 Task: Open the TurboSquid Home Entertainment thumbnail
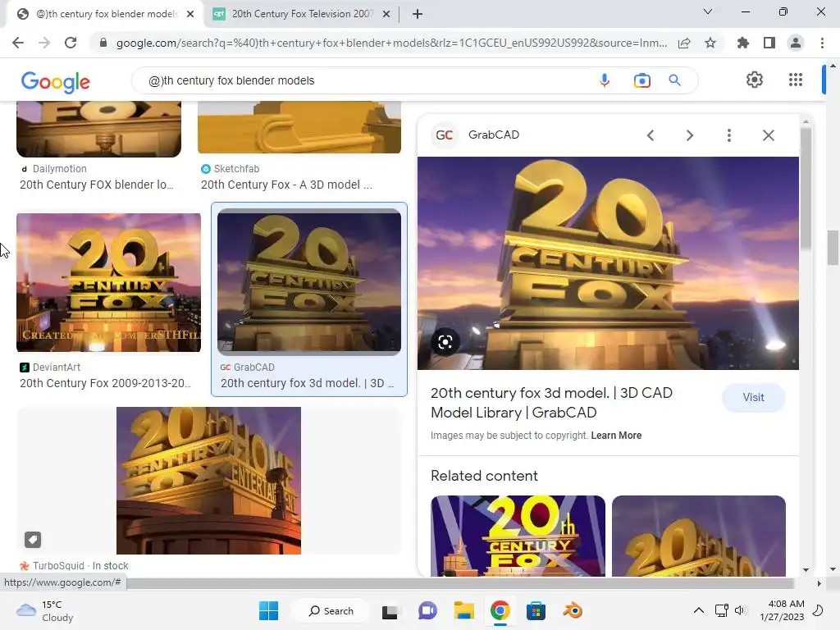click(208, 481)
